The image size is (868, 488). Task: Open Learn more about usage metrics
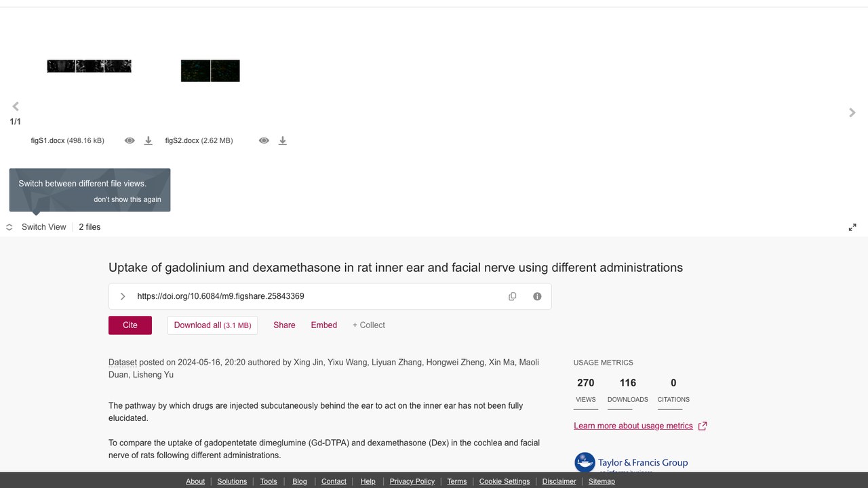point(640,426)
